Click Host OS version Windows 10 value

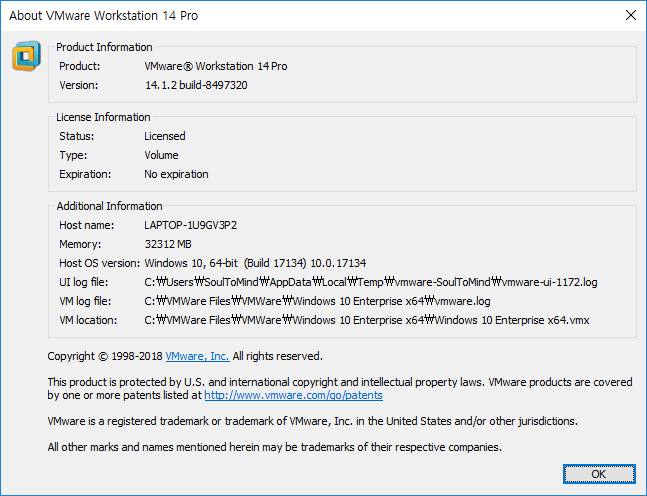255,263
